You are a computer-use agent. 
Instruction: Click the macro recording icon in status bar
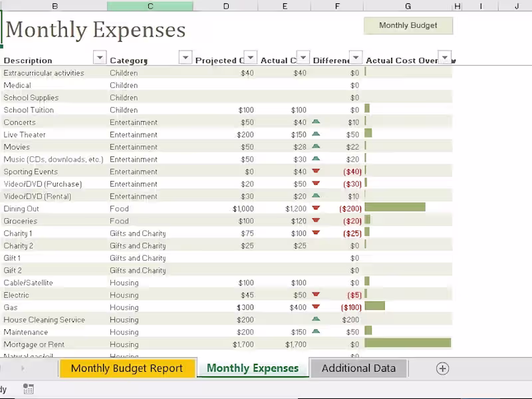click(x=29, y=389)
